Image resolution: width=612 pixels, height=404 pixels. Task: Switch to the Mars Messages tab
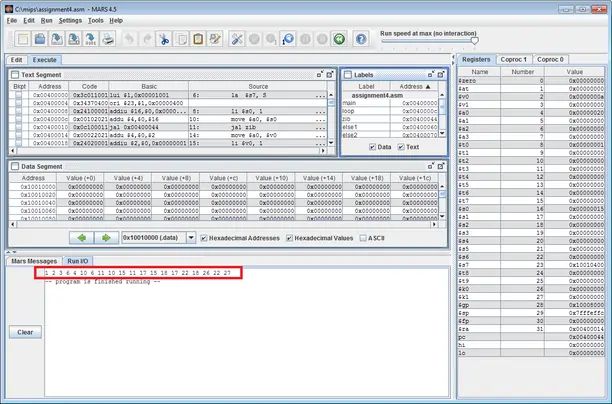tap(34, 261)
